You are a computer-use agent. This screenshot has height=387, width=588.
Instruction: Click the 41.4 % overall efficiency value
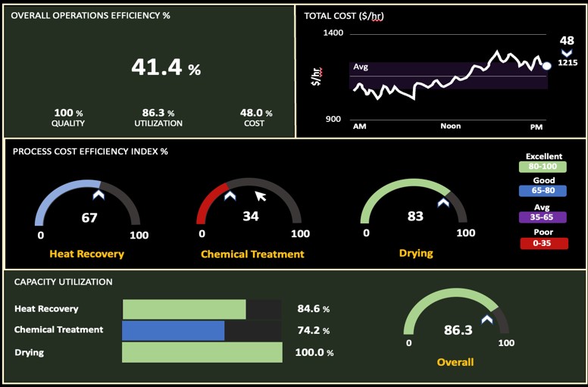pos(166,68)
